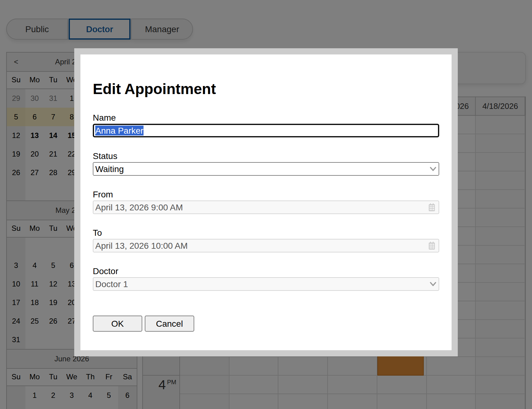Open the To date picker calendar icon
Screen dimensions: 532x409
(x=432, y=246)
